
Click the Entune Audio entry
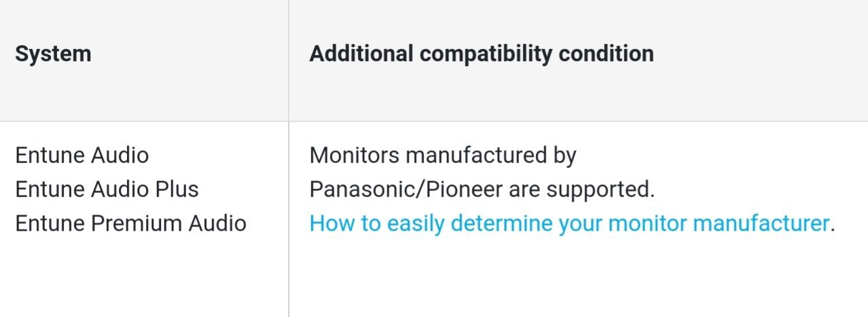[x=82, y=155]
